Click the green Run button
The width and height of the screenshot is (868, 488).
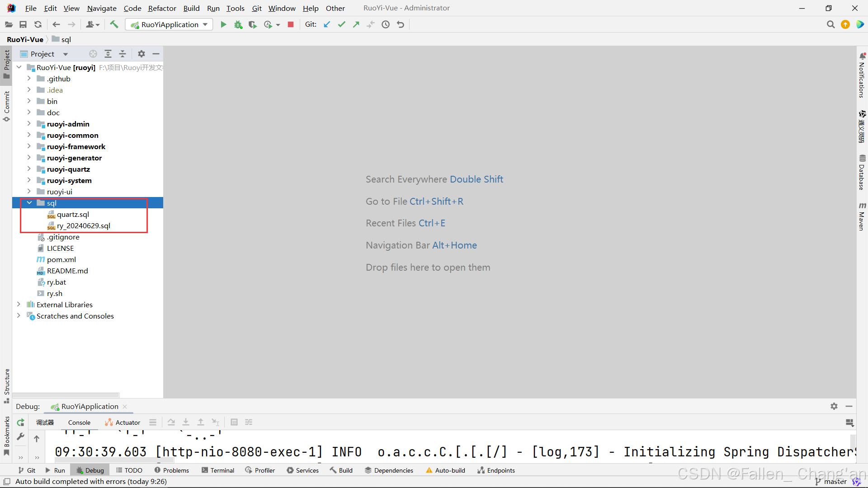pyautogui.click(x=223, y=24)
